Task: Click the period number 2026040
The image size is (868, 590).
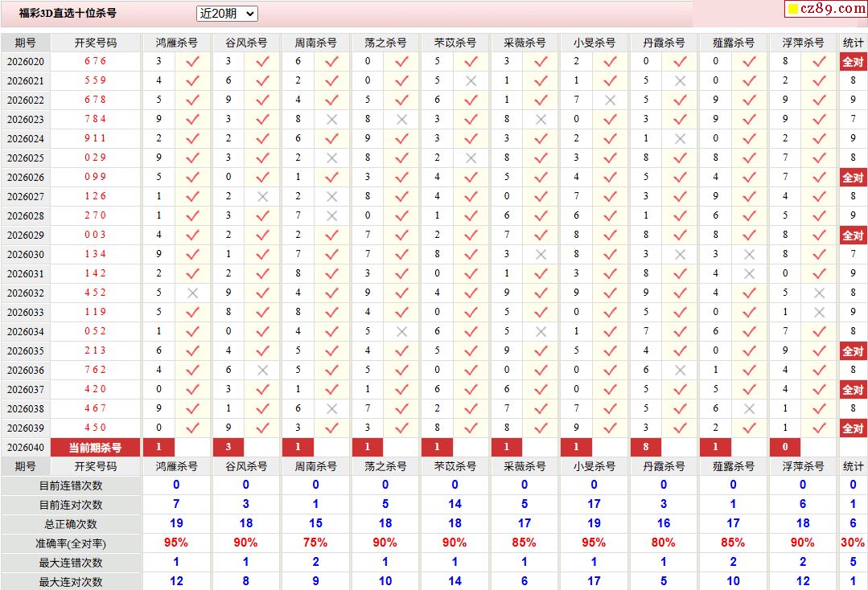Action: [26, 448]
